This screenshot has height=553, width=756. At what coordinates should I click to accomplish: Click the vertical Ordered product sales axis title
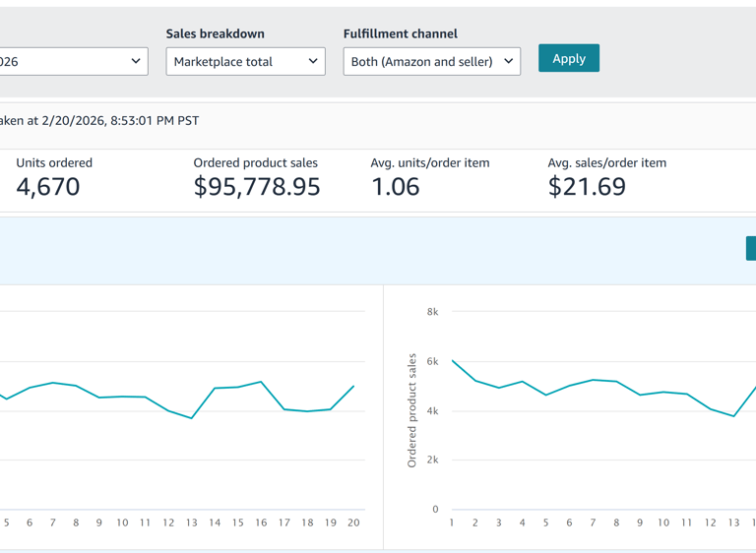(412, 410)
